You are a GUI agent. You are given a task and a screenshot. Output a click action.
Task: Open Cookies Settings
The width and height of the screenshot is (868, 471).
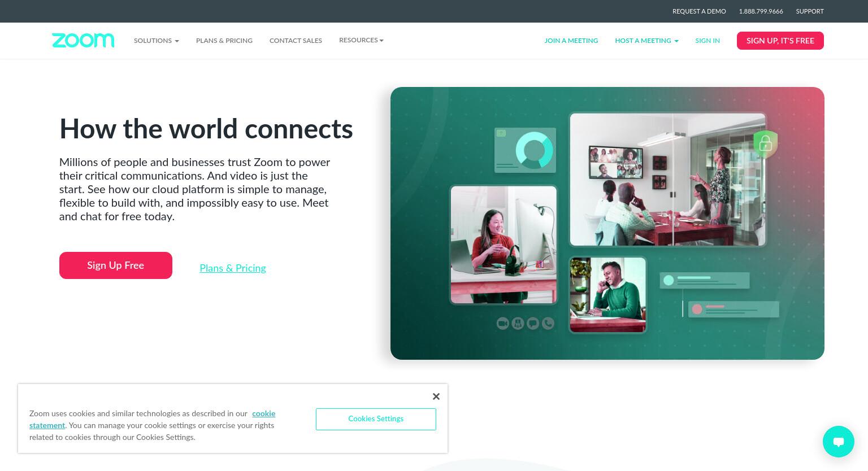click(376, 419)
